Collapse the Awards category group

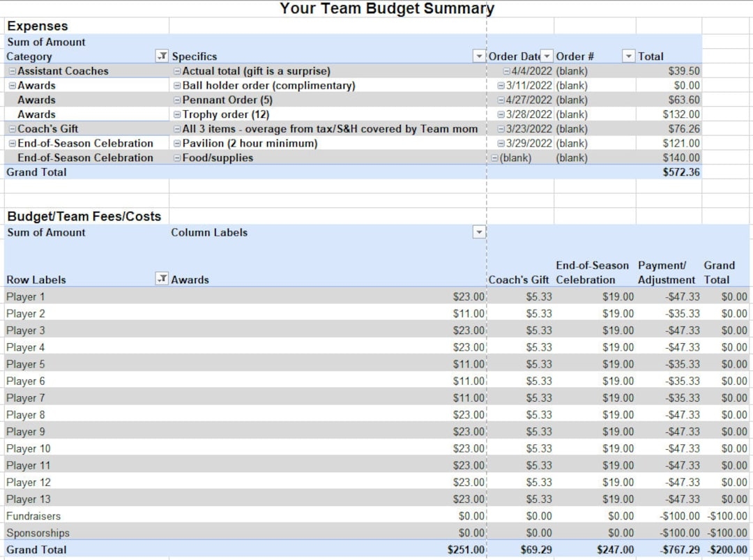tap(13, 86)
